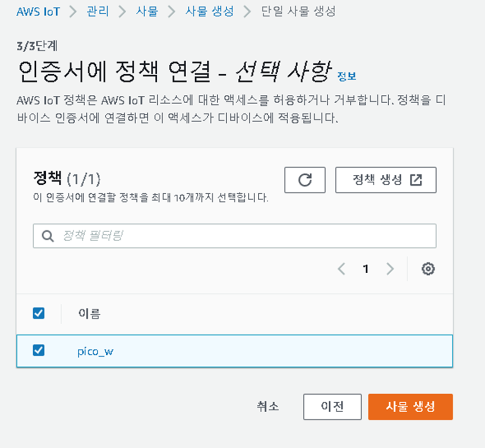Click the 취소 cancel button

coord(268,406)
